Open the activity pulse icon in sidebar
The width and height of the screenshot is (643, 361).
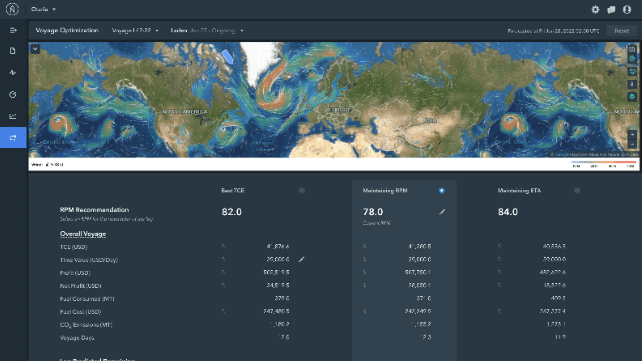point(13,73)
